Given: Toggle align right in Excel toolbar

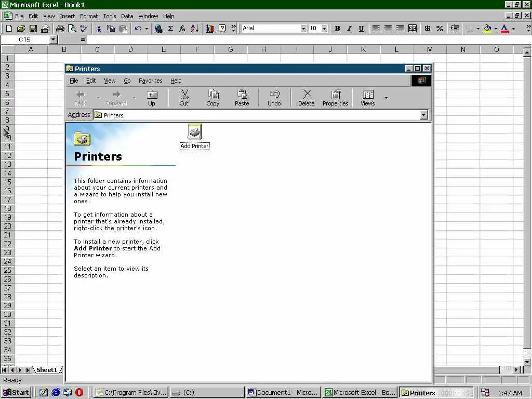Looking at the screenshot, I should [400, 29].
